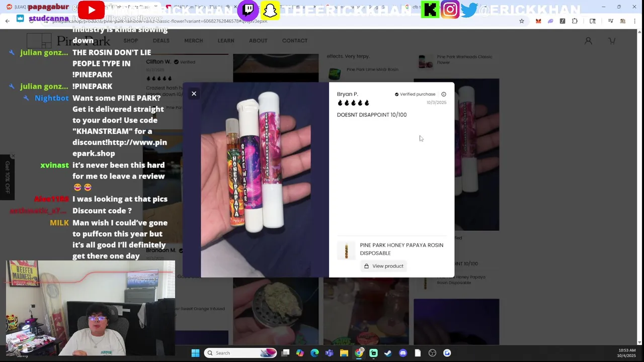
Task: Open the SHOP menu
Action: coord(131,40)
